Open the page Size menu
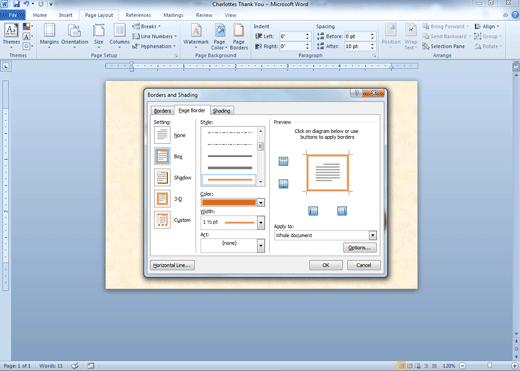520x371 pixels. (x=99, y=36)
